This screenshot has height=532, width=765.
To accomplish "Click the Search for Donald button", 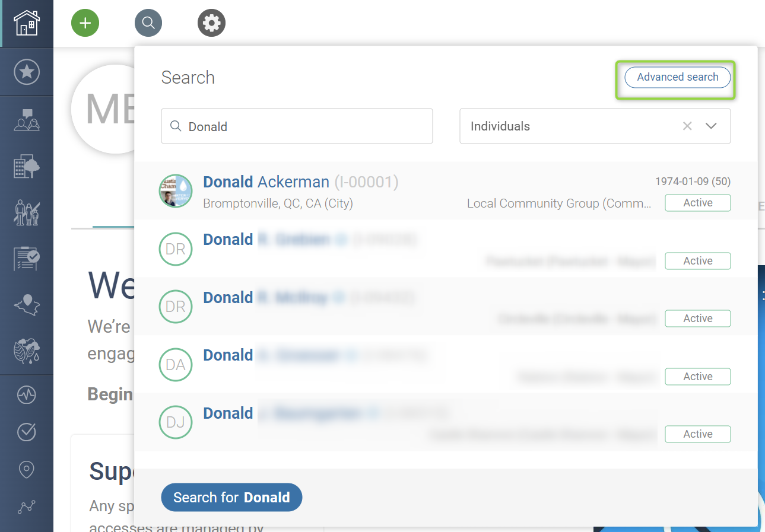I will click(231, 497).
